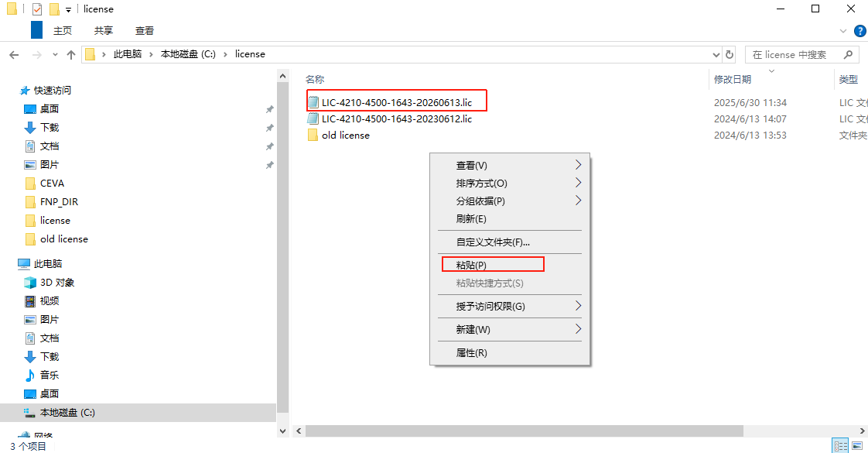
Task: Select the old license folder in file list
Action: pyautogui.click(x=346, y=135)
